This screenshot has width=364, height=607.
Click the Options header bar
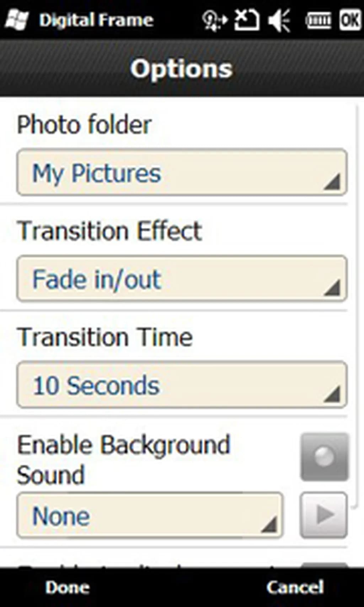[182, 68]
